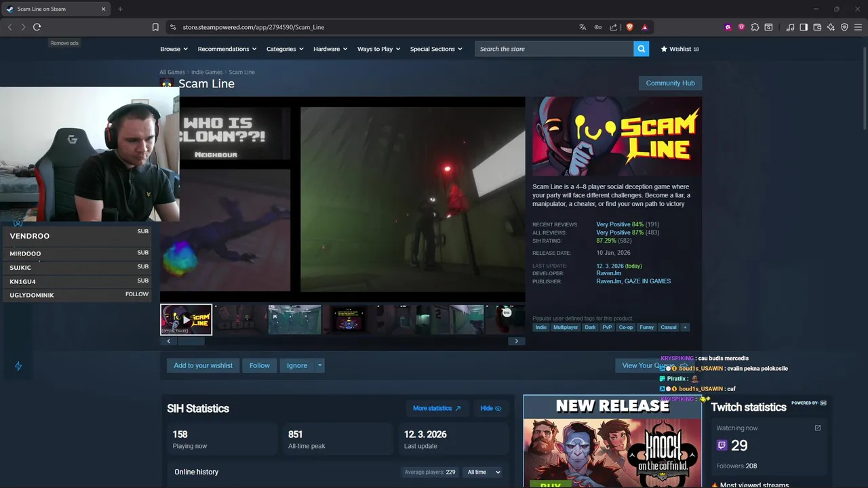
Task: Click the browser forward arrow
Action: tap(23, 27)
